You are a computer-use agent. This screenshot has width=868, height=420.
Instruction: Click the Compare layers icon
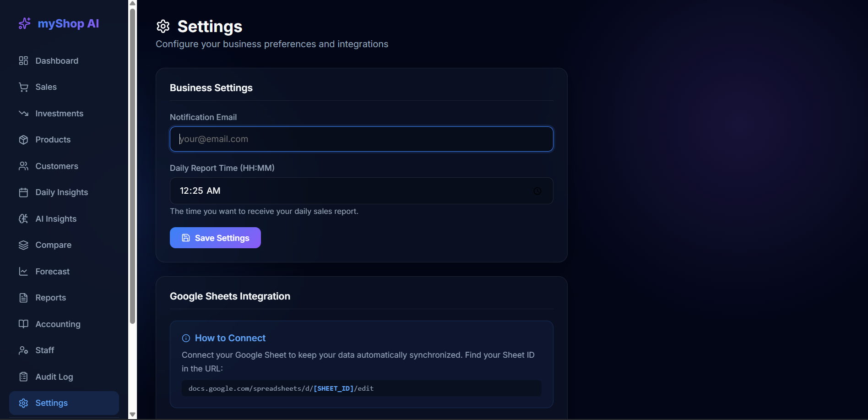pyautogui.click(x=23, y=245)
